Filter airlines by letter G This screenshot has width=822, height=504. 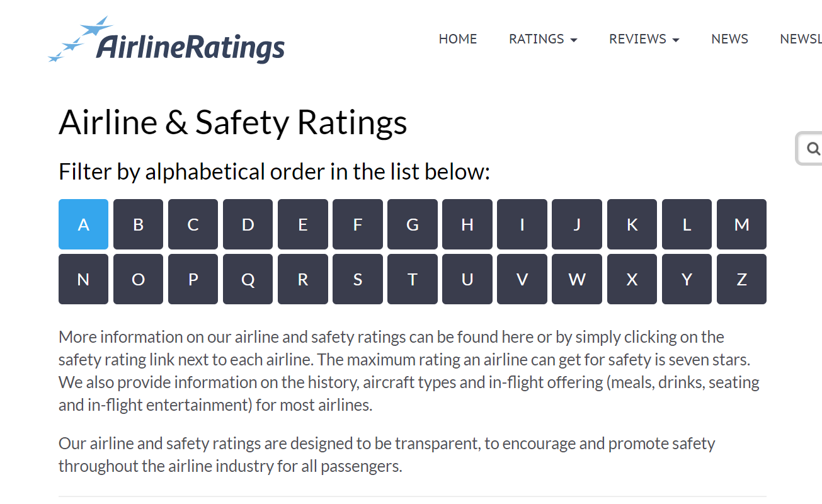(x=412, y=224)
